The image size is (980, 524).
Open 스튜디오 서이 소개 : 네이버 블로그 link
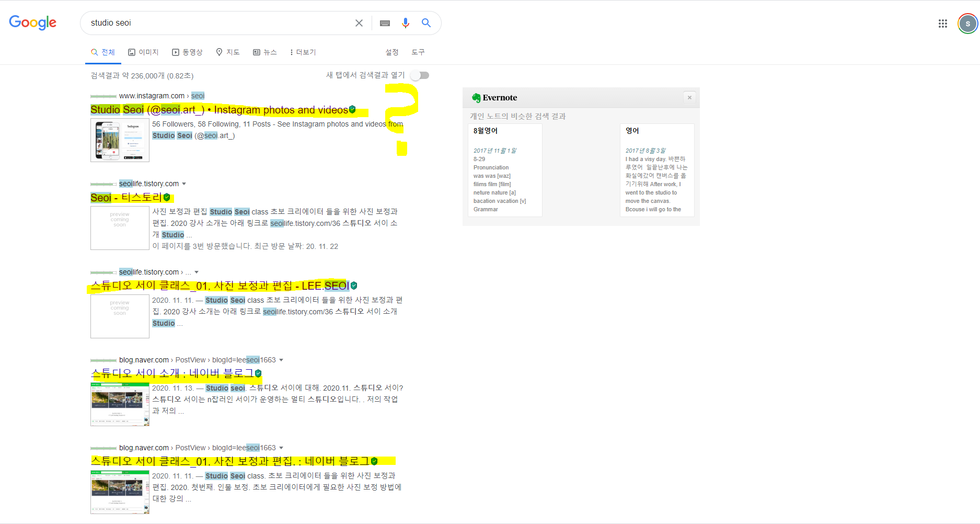click(x=172, y=373)
